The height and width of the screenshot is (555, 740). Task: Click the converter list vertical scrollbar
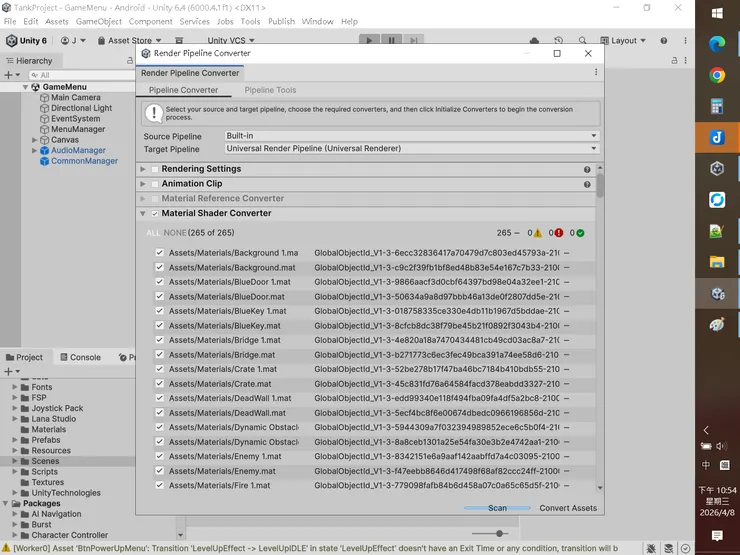pos(600,185)
